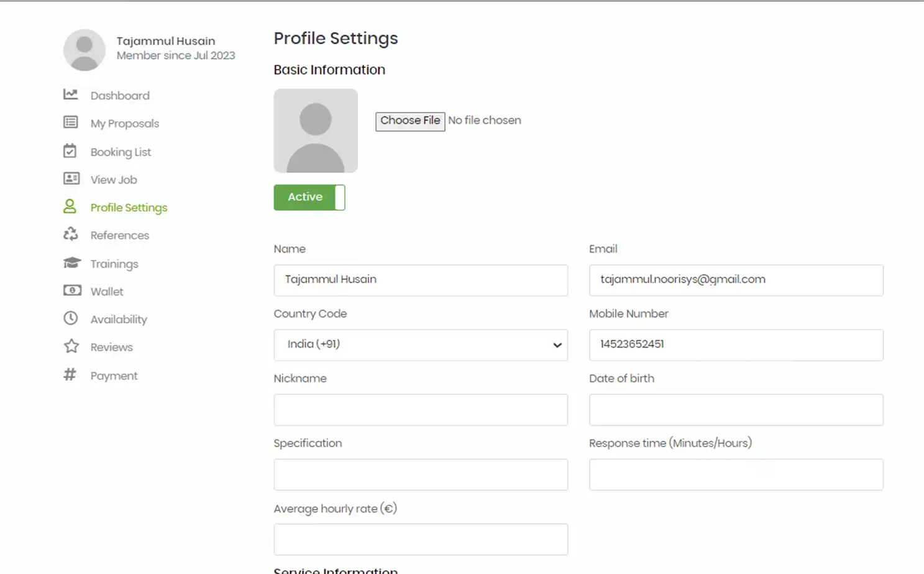Viewport: 924px width, 574px height.
Task: Select the Date of birth field
Action: tap(736, 410)
